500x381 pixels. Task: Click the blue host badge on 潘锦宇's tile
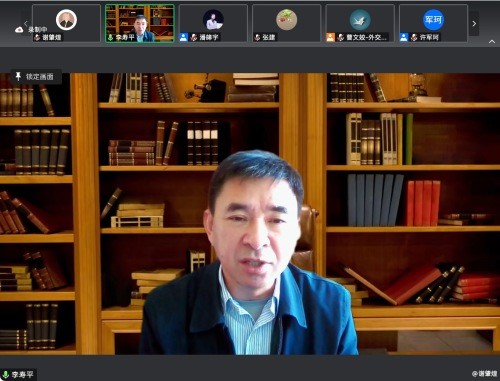[184, 37]
